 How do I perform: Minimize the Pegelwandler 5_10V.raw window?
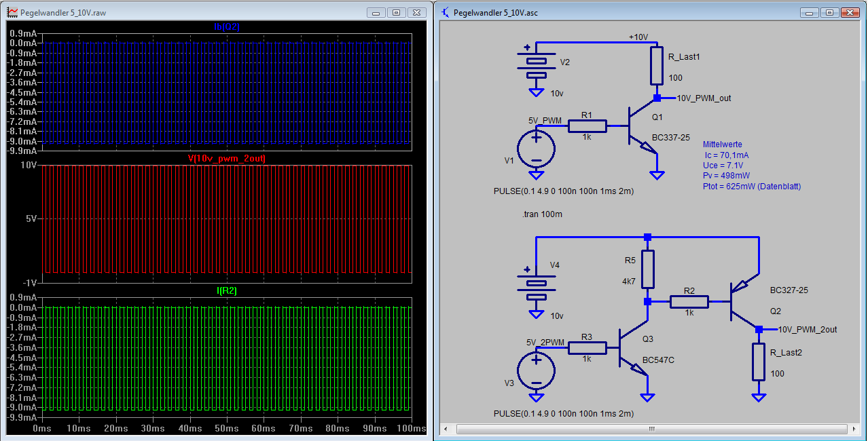tap(376, 12)
